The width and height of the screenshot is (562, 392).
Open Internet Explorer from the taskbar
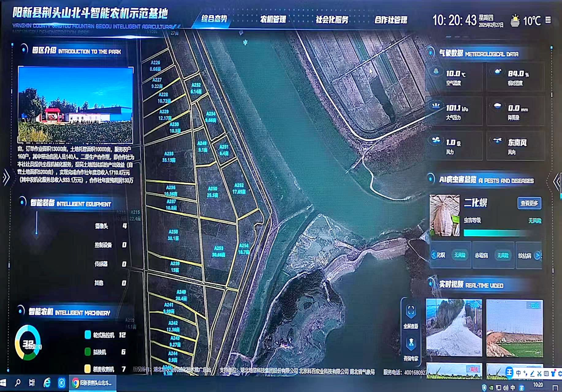click(x=47, y=383)
